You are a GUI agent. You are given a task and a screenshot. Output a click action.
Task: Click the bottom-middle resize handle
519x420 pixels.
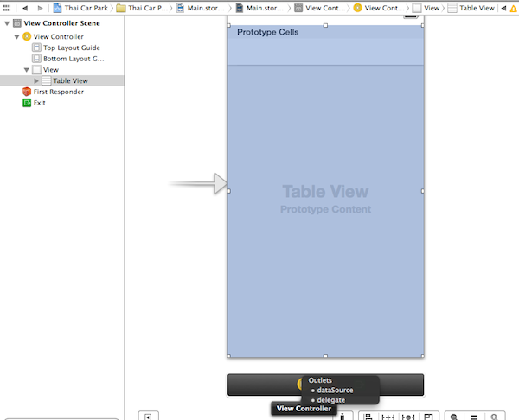[x=325, y=356]
